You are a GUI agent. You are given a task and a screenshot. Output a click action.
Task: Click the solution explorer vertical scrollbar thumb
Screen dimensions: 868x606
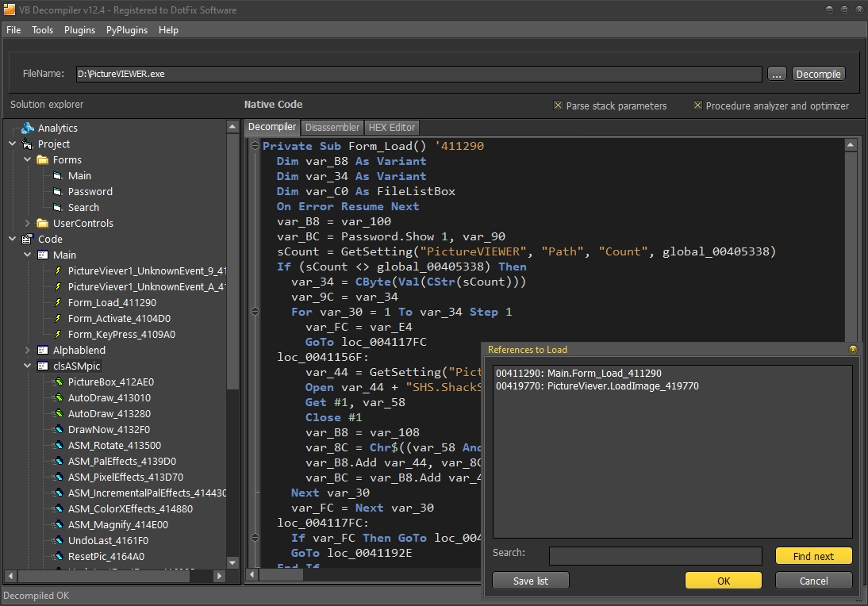(233, 262)
